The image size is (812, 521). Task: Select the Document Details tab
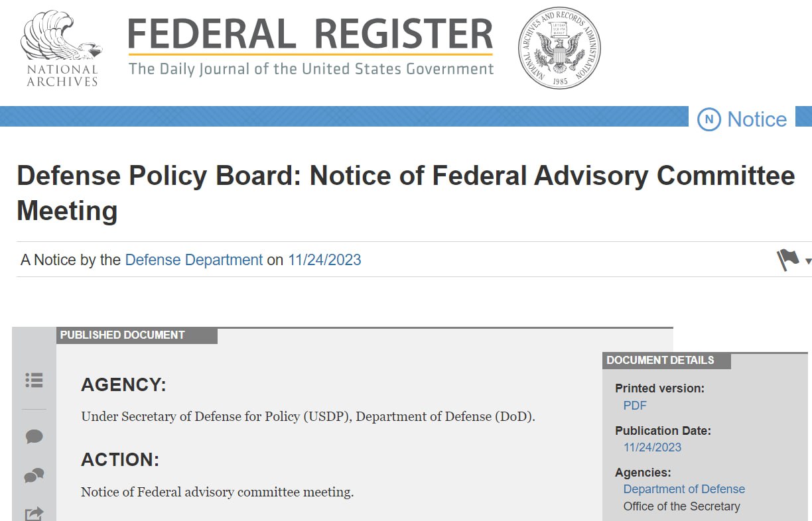coord(660,361)
